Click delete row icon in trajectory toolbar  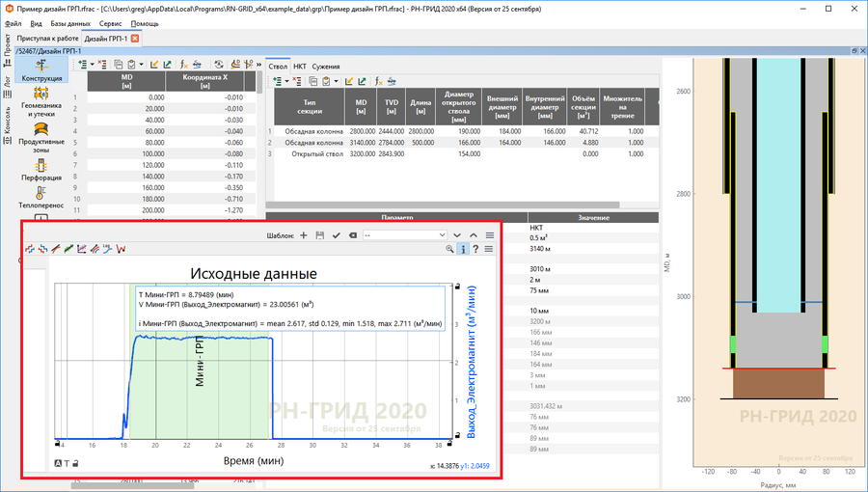(102, 65)
